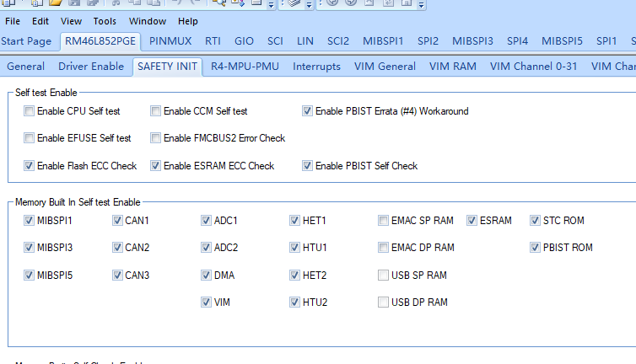This screenshot has width=636, height=364.
Task: Disable PBIST Errata (#4) Workaround
Action: pos(308,111)
